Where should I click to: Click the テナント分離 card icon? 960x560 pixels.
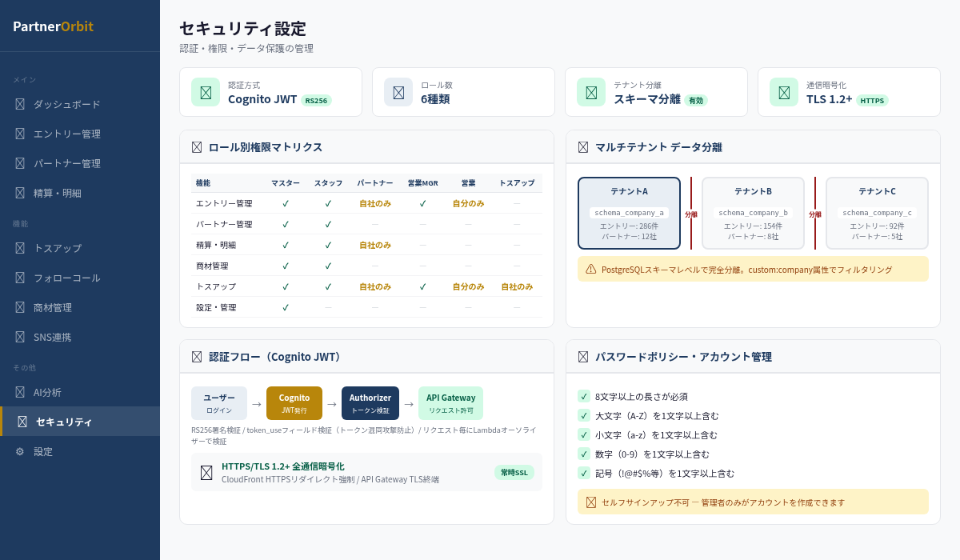click(591, 92)
